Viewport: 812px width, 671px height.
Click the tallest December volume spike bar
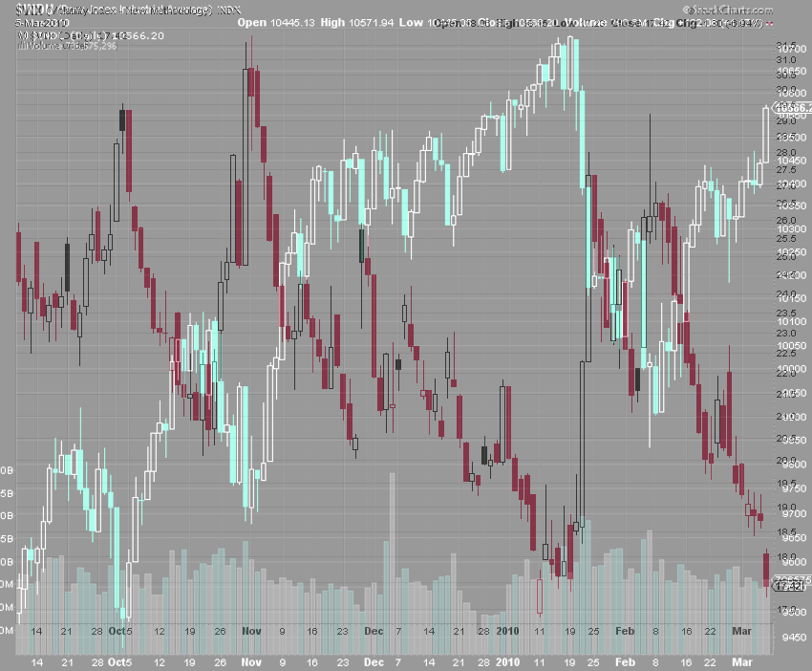pyautogui.click(x=392, y=562)
